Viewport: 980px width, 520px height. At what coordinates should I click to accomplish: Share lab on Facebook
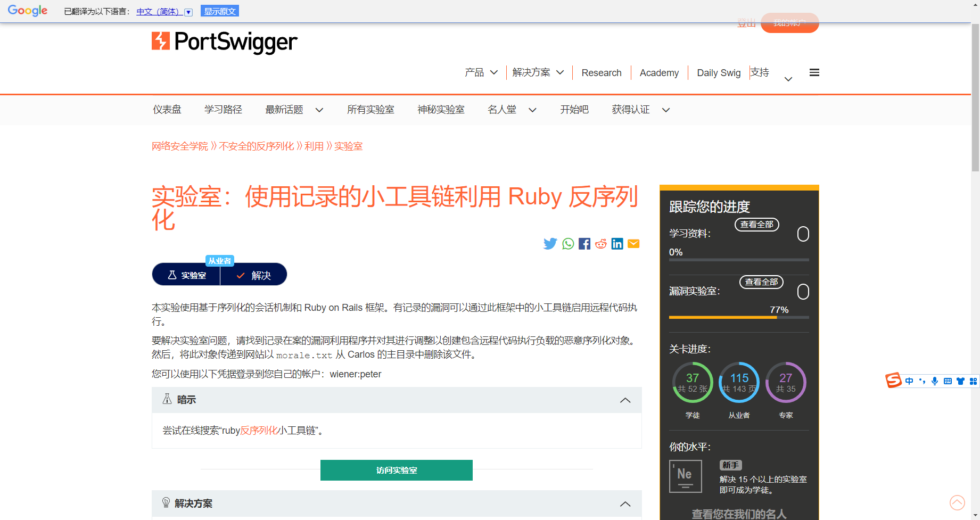584,244
